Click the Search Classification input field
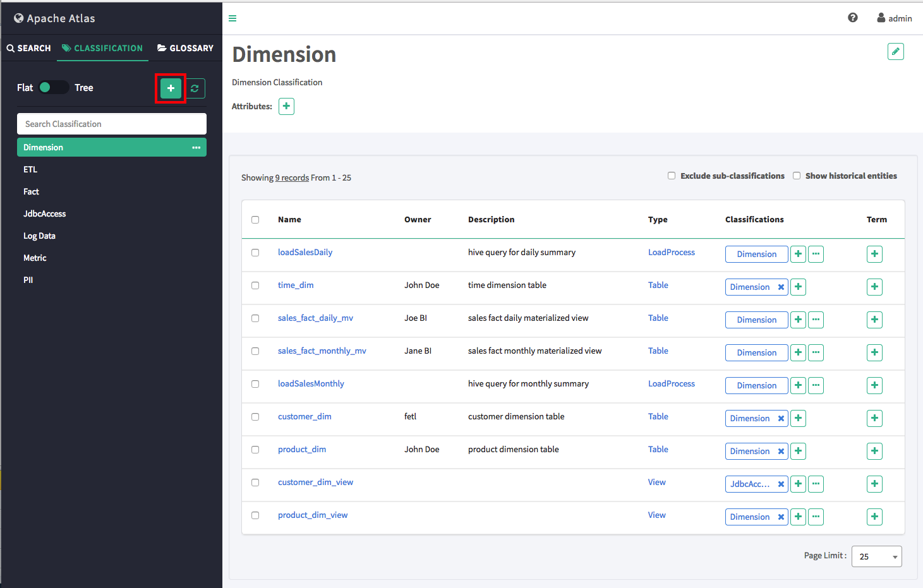The image size is (923, 588). pos(112,124)
